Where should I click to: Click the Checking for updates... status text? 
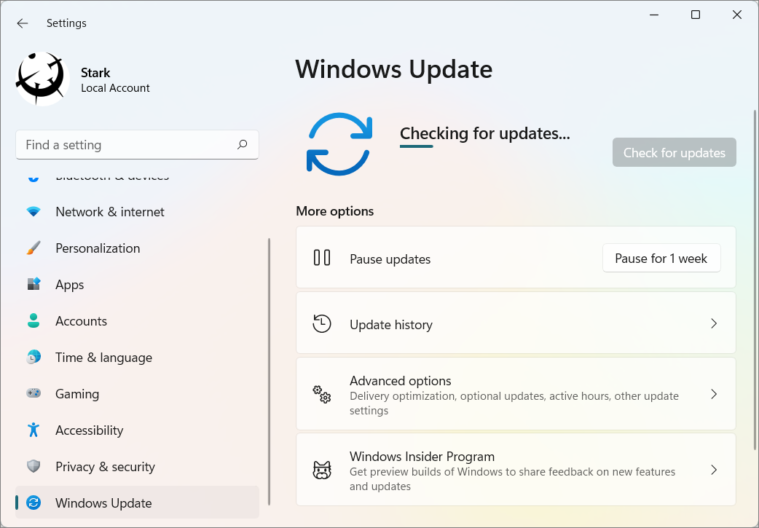[485, 133]
